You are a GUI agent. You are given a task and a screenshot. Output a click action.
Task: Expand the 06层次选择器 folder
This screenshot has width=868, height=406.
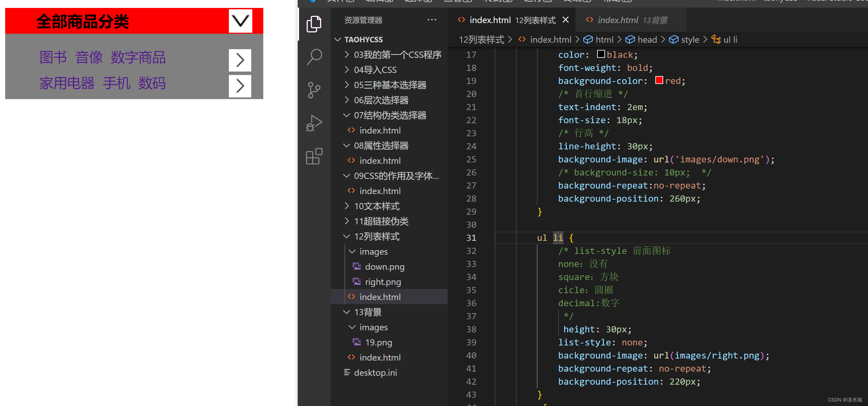click(x=347, y=100)
